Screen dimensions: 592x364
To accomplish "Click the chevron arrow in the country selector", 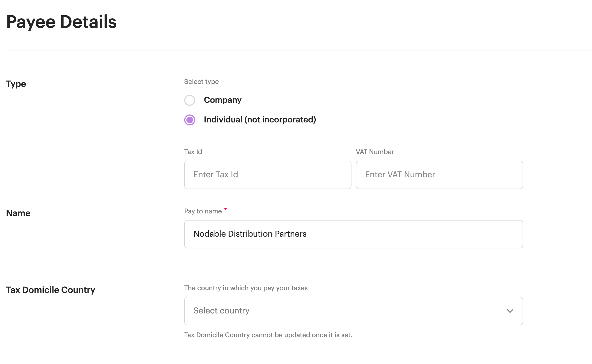I will tap(510, 311).
